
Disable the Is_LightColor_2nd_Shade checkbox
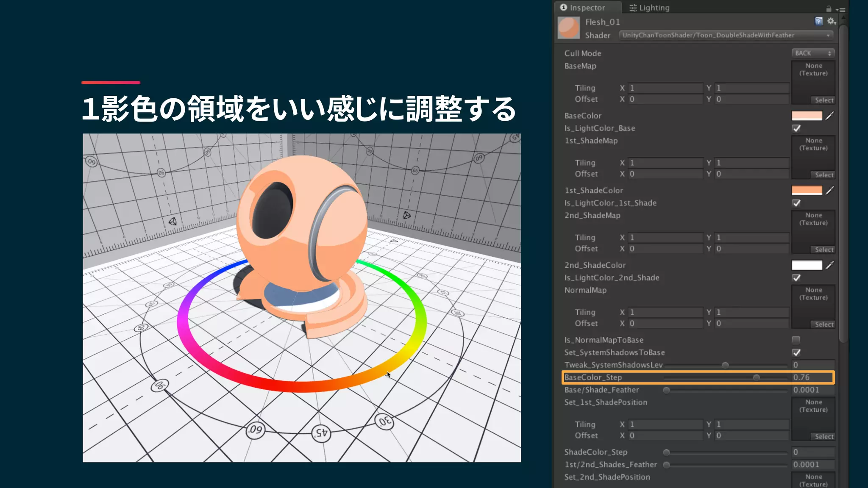[796, 278]
